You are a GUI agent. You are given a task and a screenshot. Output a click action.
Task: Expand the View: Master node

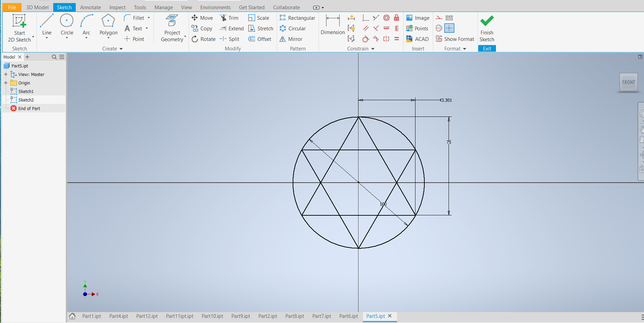[x=6, y=74]
